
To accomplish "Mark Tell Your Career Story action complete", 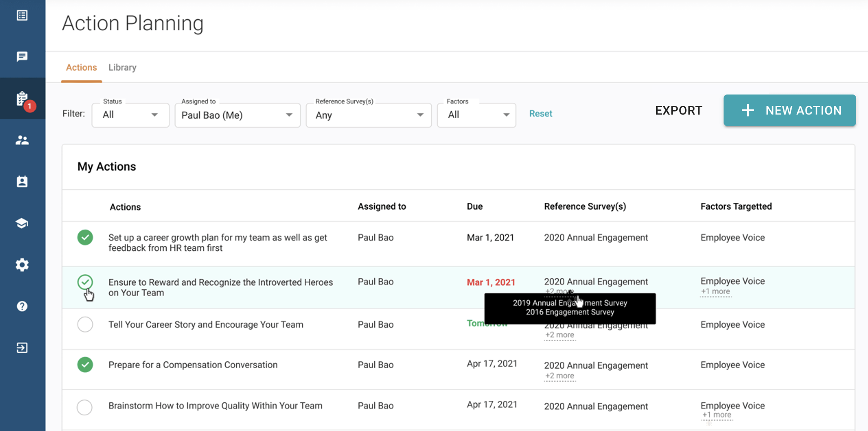I will click(x=85, y=324).
